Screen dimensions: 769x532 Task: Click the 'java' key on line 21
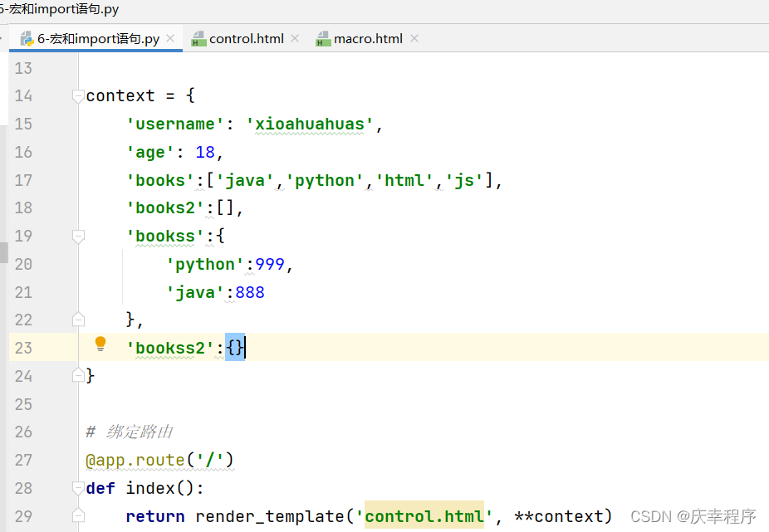[195, 293]
